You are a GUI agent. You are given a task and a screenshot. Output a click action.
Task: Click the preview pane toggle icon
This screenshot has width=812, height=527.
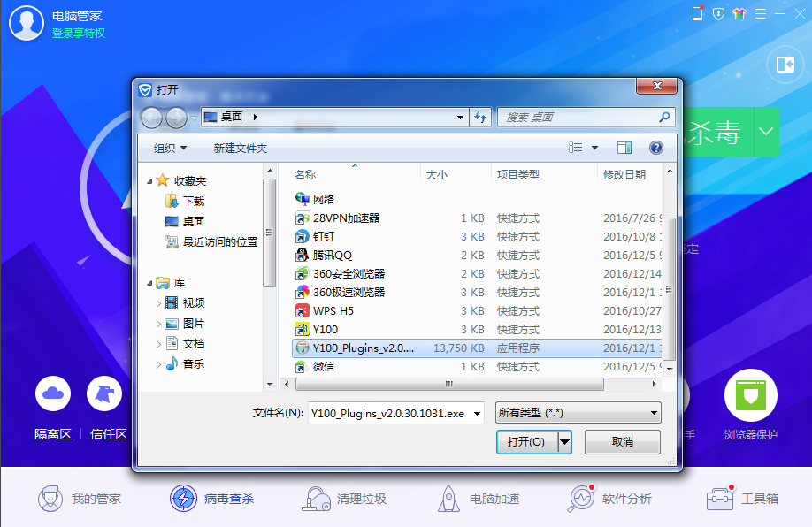(x=624, y=148)
